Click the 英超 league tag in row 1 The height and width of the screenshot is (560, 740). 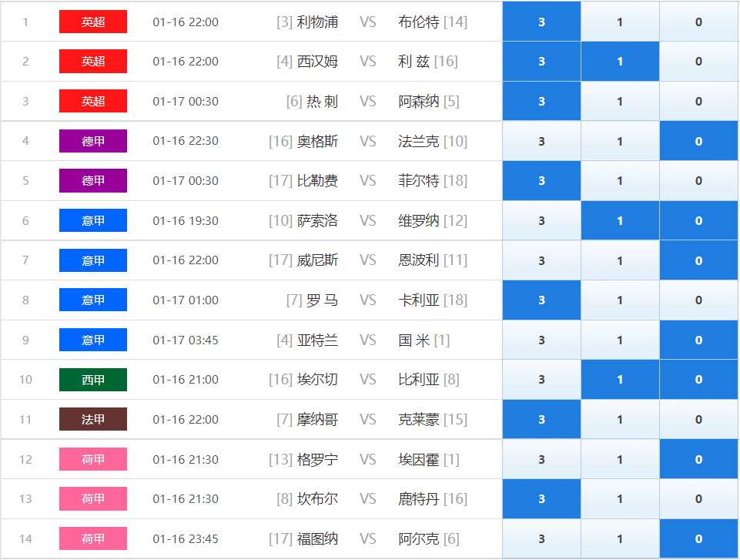[93, 22]
